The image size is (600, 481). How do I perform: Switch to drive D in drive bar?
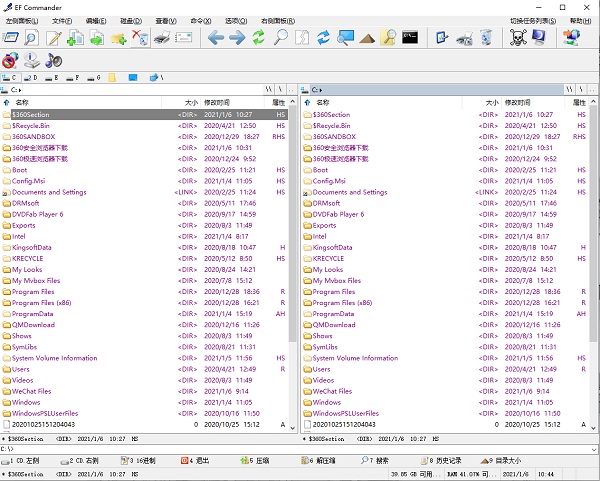click(x=32, y=76)
